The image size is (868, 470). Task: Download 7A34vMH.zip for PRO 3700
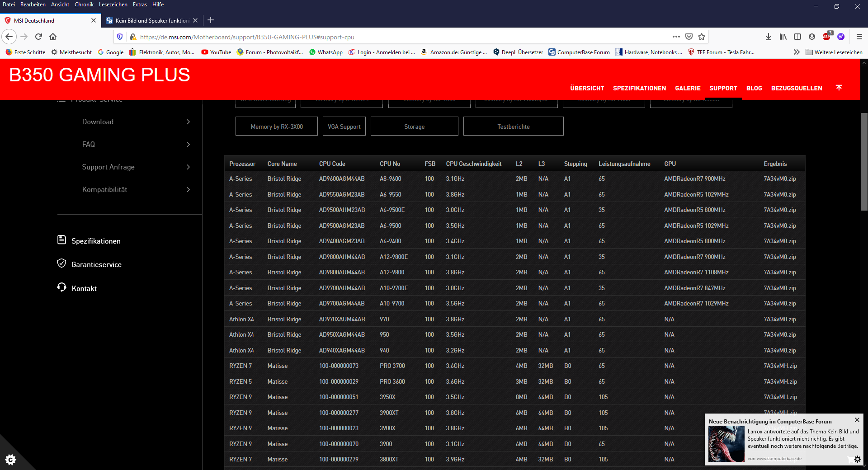[x=780, y=366]
